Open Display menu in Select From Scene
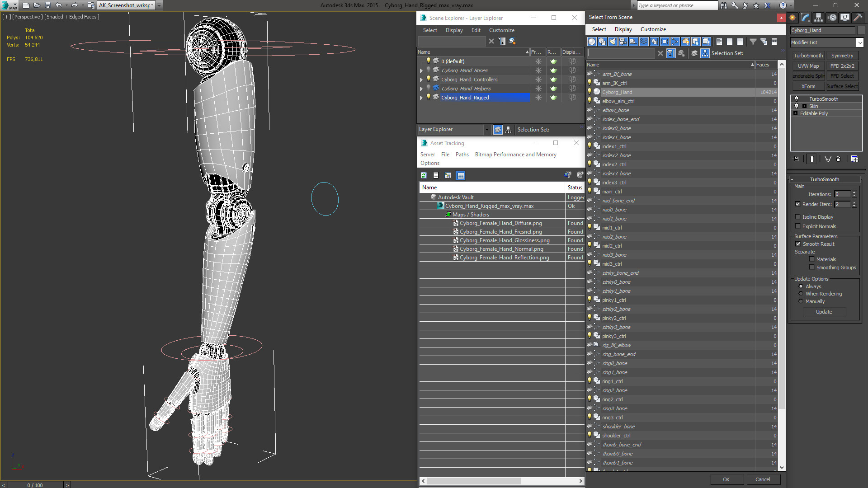Image resolution: width=868 pixels, height=488 pixels. [623, 29]
